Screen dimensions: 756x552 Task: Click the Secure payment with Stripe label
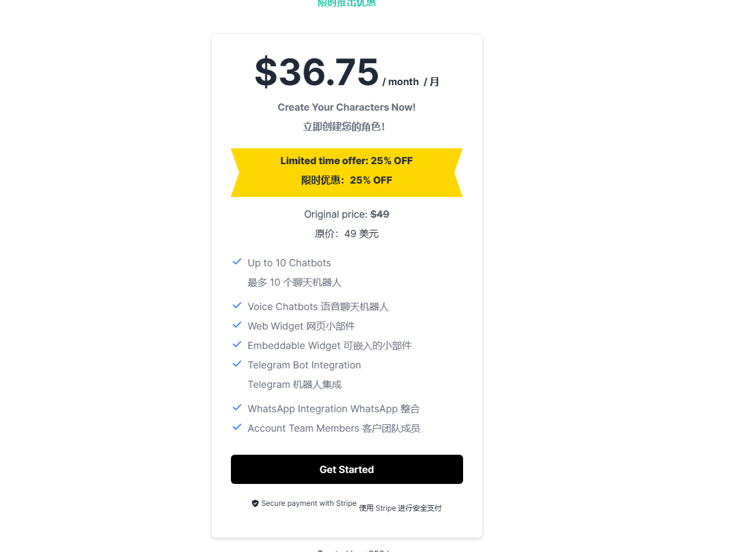(309, 503)
